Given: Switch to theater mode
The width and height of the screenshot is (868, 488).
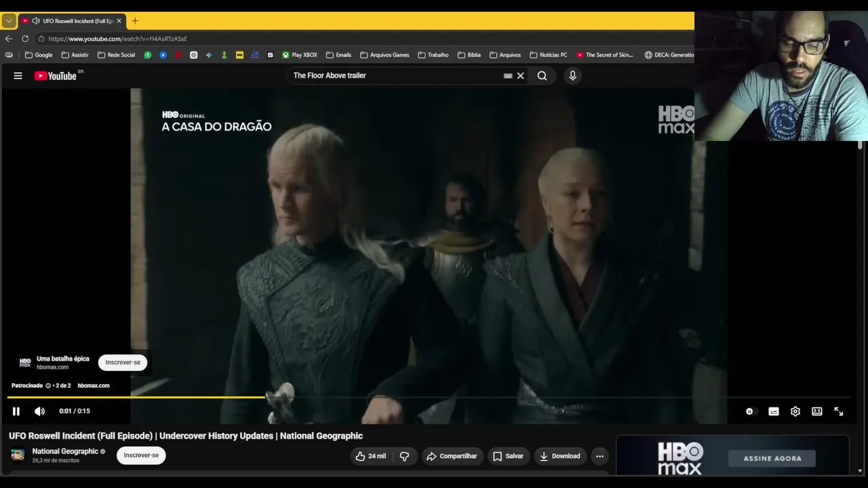Looking at the screenshot, I should (817, 411).
